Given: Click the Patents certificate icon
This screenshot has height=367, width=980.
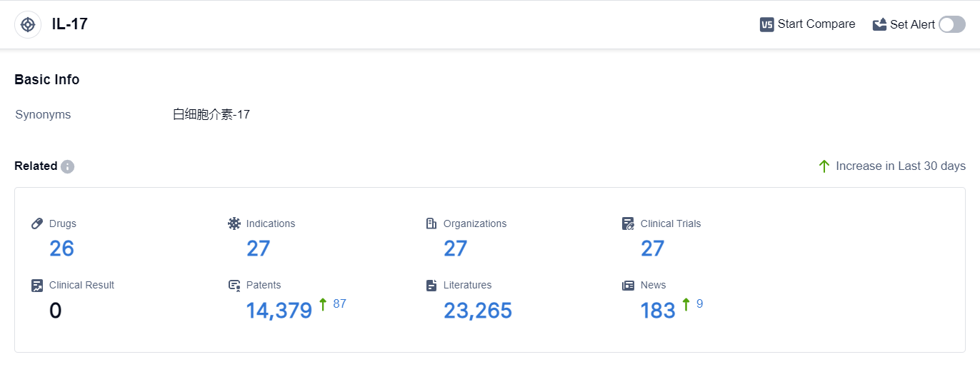Looking at the screenshot, I should click(x=234, y=286).
